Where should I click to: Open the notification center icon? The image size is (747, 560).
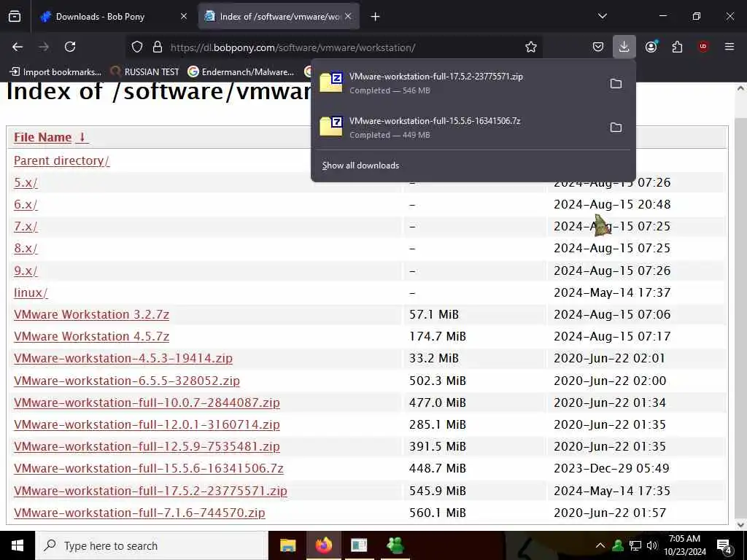(x=724, y=546)
